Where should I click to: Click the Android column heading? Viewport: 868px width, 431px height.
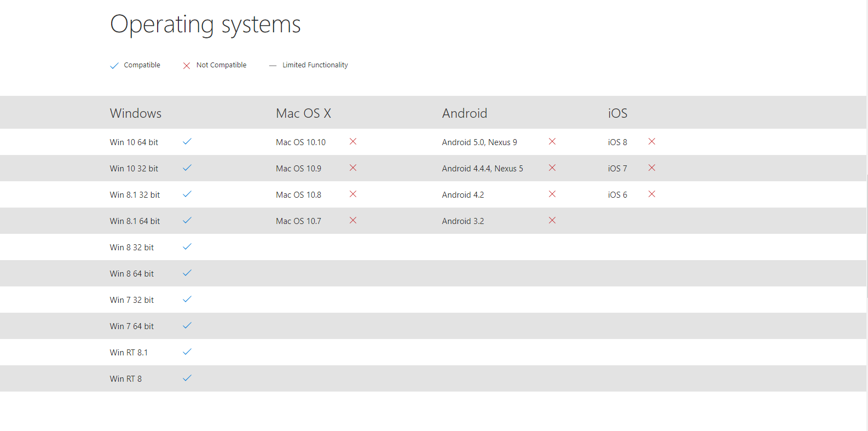pyautogui.click(x=464, y=113)
